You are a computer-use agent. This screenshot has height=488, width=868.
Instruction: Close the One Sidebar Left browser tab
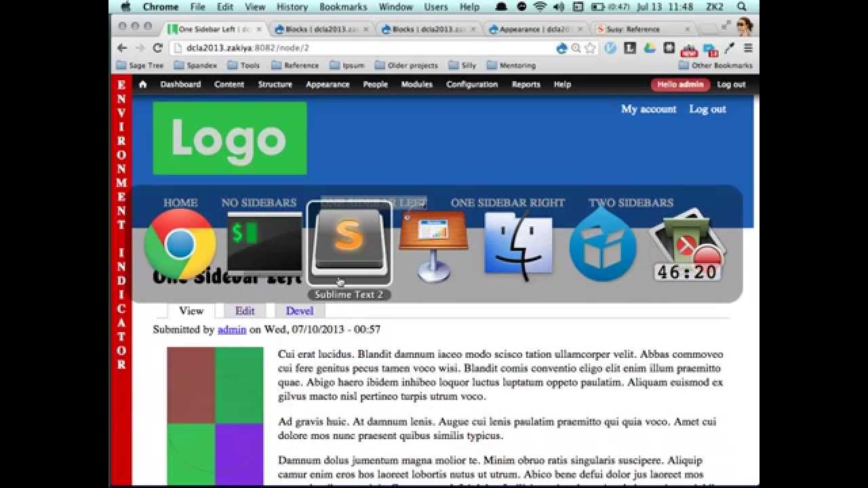tap(258, 29)
